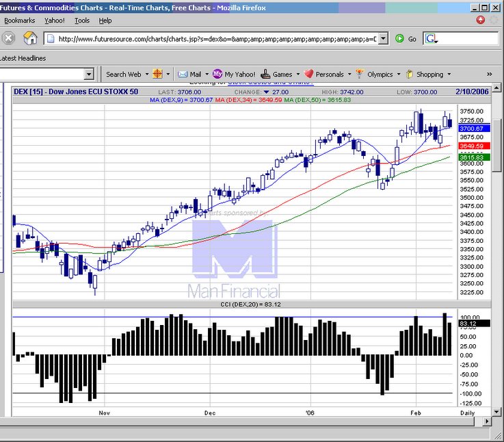The height and width of the screenshot is (442, 504).
Task: Click the vertical scrollbar thumb
Action: pyautogui.click(x=496, y=146)
